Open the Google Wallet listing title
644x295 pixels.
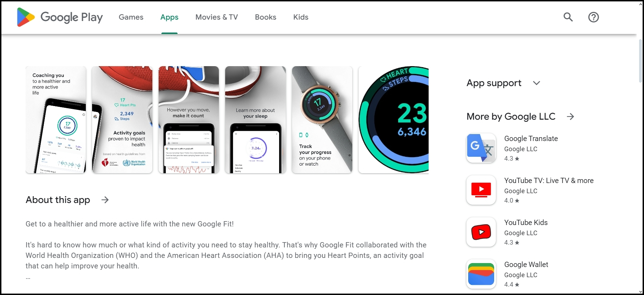tap(526, 265)
